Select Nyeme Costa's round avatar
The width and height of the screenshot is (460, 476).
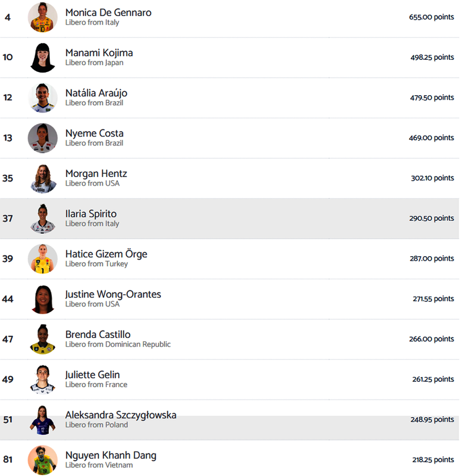coord(43,138)
